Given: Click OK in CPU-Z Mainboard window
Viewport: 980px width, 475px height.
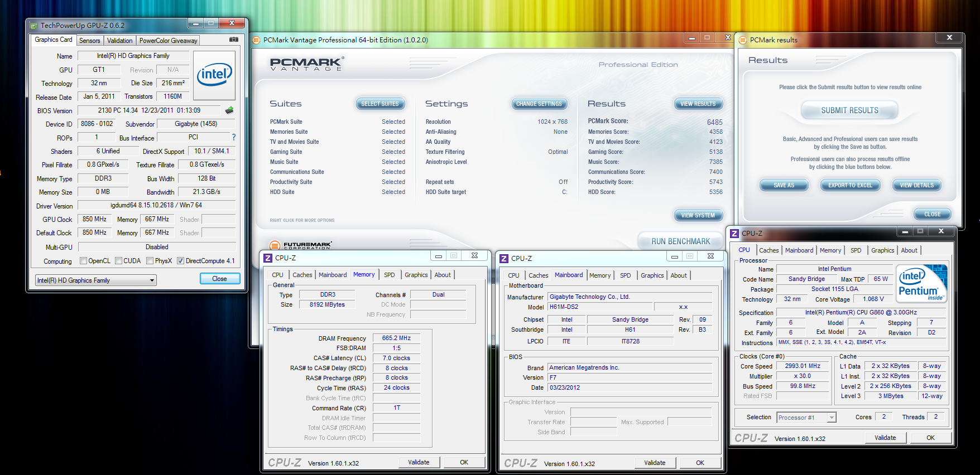Looking at the screenshot, I should coord(700,463).
